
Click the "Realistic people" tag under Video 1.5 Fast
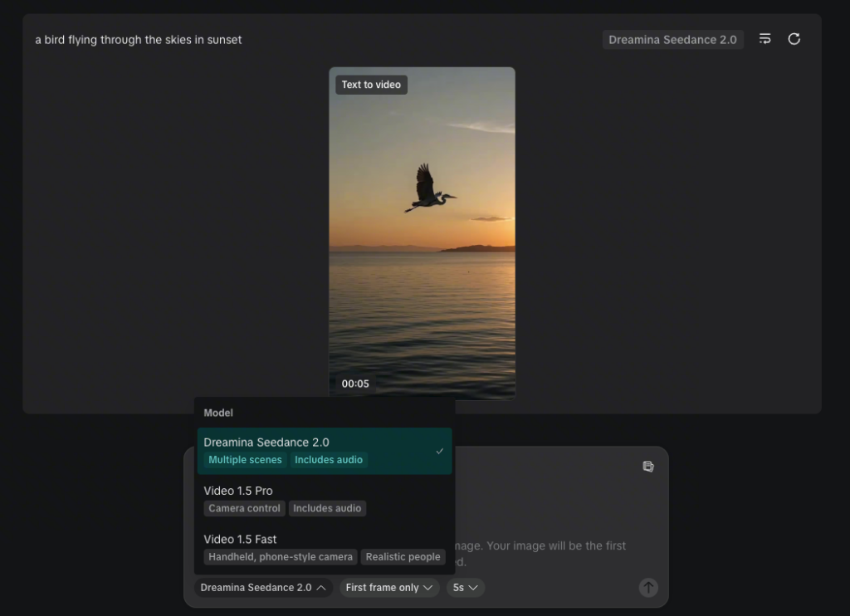coord(403,557)
